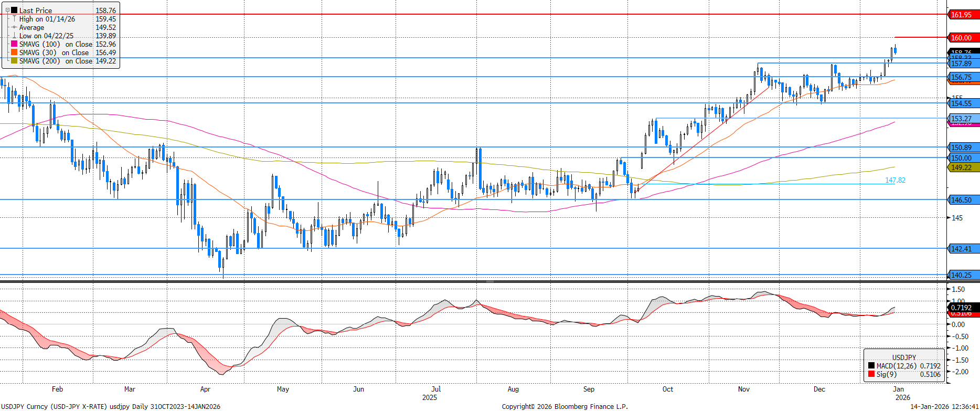Click the High on 01/14/26 marker icon
The height and width of the screenshot is (411, 980).
click(x=14, y=19)
